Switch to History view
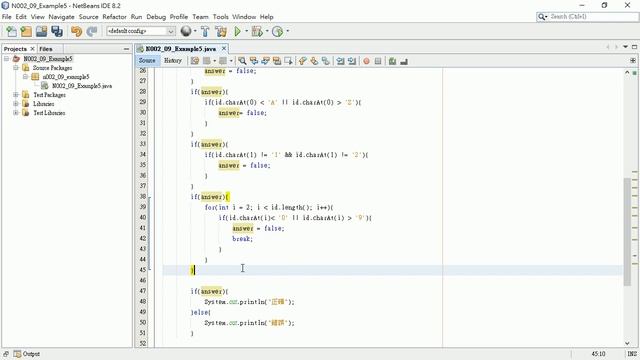 pyautogui.click(x=173, y=60)
